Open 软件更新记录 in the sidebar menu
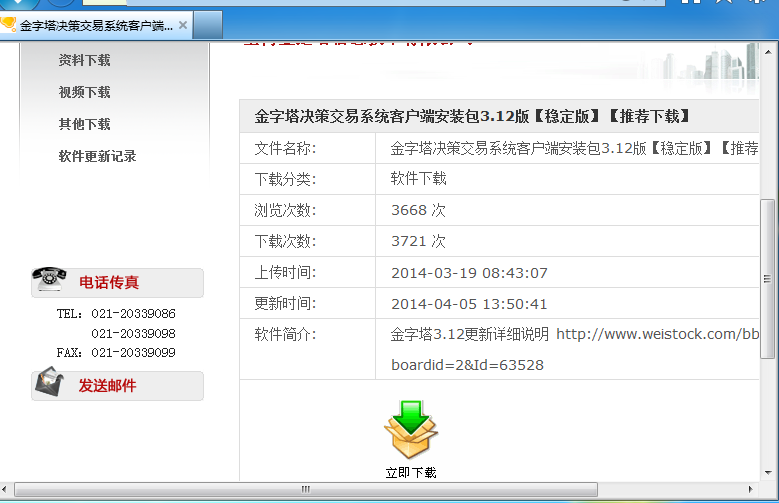Screen dimensions: 779x503 (97, 156)
